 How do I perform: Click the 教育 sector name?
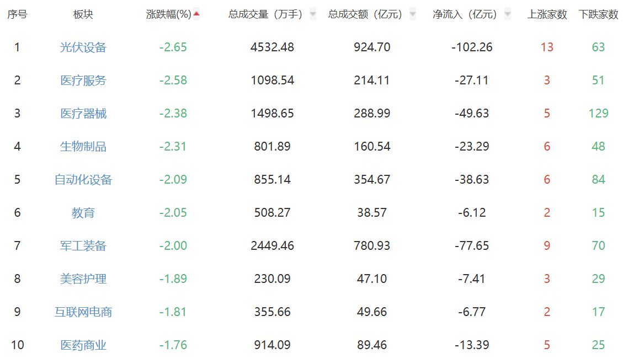click(x=83, y=213)
